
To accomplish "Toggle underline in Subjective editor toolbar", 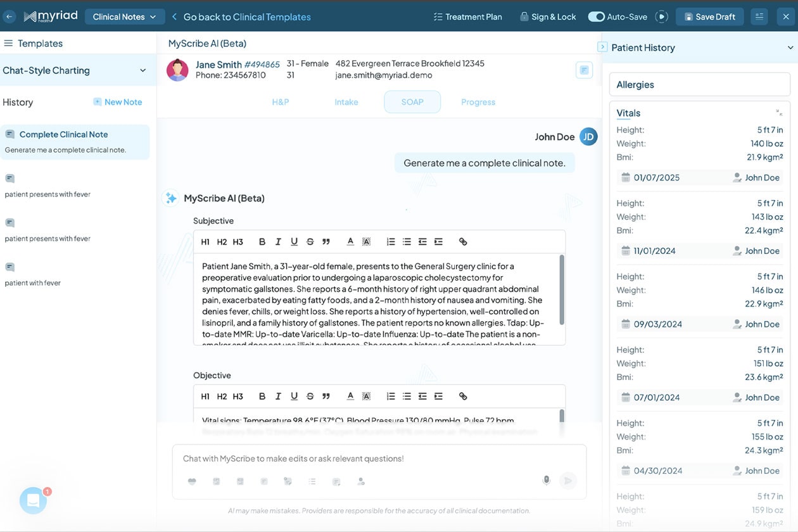I will (294, 242).
